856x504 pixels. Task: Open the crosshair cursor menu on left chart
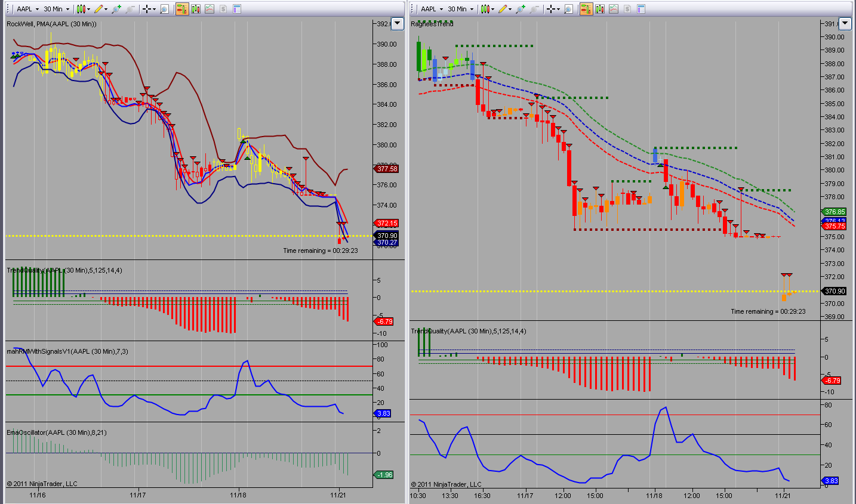click(x=149, y=9)
